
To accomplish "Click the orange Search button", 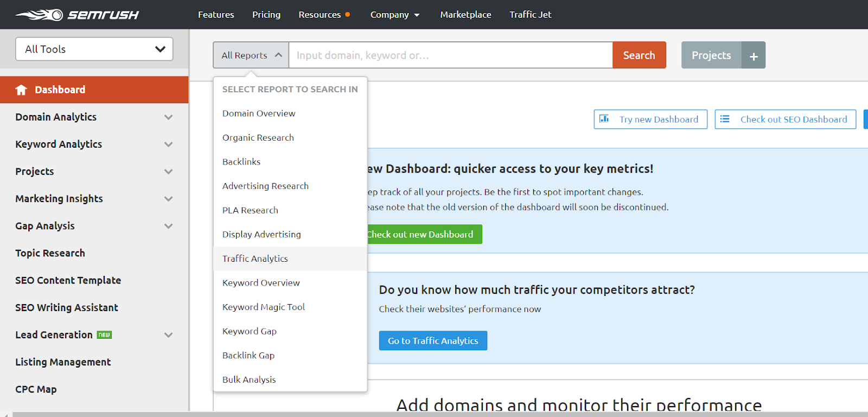I will coord(639,55).
